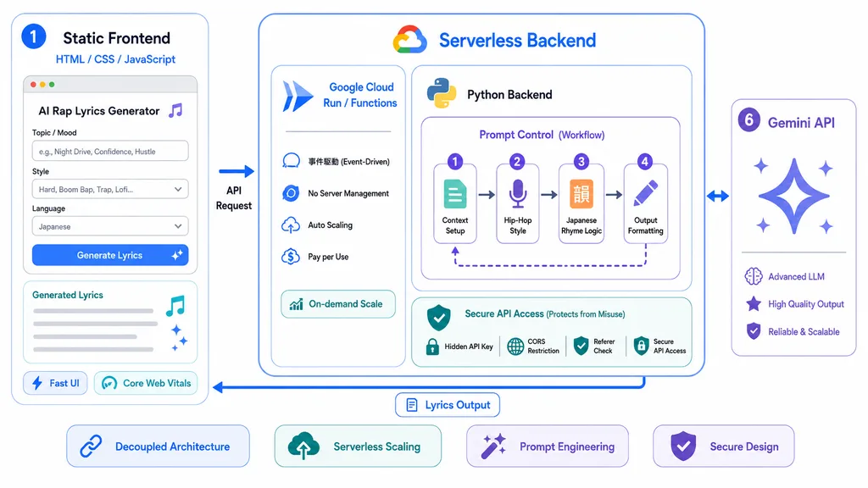868x488 pixels.
Task: Click the CORS Restriction globe icon
Action: pos(515,347)
